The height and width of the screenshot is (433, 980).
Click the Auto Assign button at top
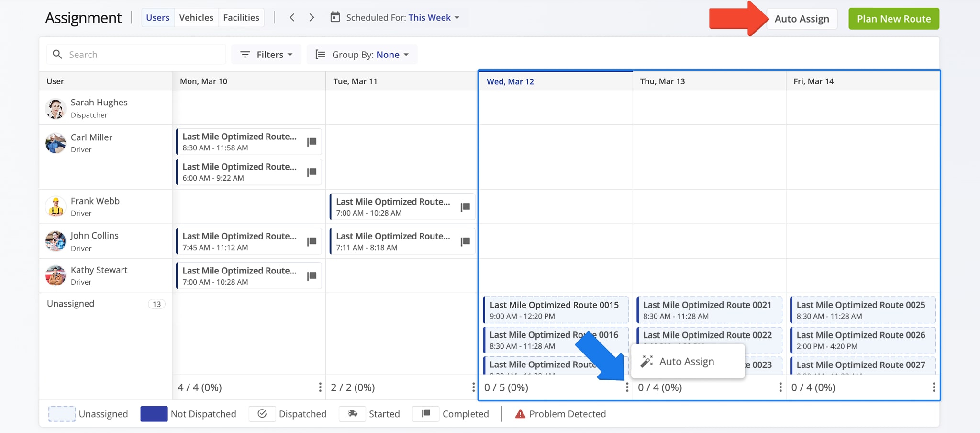802,19
